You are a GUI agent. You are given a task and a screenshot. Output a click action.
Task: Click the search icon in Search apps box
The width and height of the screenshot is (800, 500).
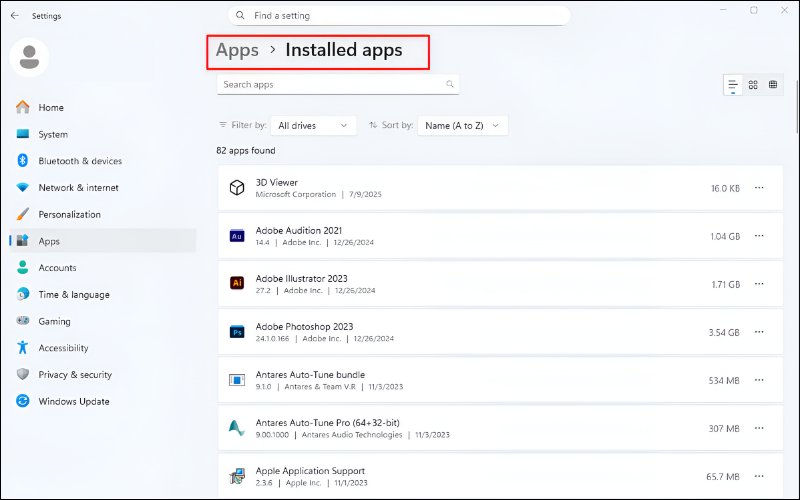[x=449, y=84]
